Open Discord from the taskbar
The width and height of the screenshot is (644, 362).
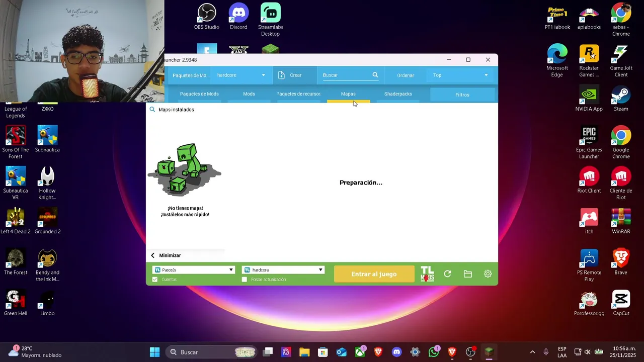396,352
